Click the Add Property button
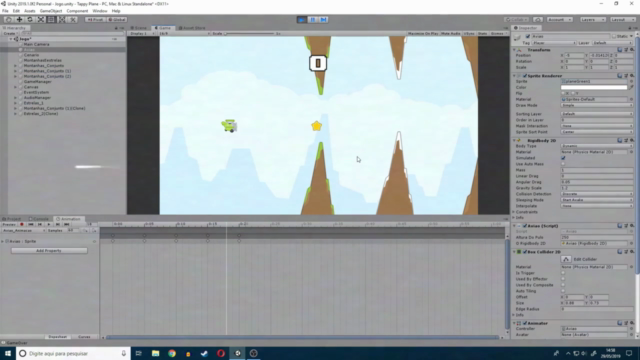The width and height of the screenshot is (640, 360). coord(49,251)
